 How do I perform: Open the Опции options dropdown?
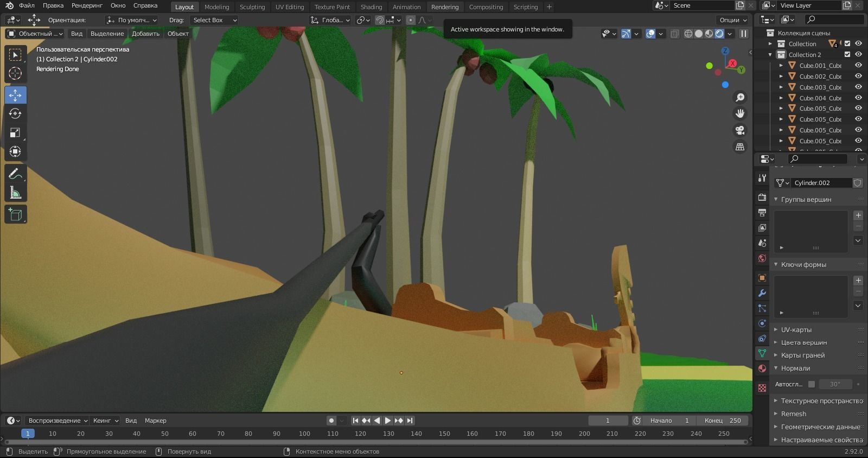(x=733, y=20)
